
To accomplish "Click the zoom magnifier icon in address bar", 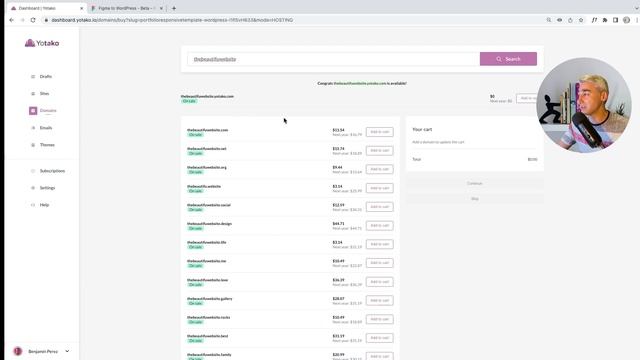I will pos(549,20).
